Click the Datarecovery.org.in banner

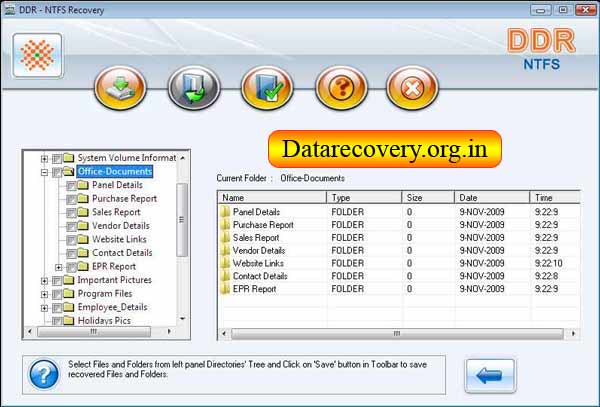pos(385,149)
